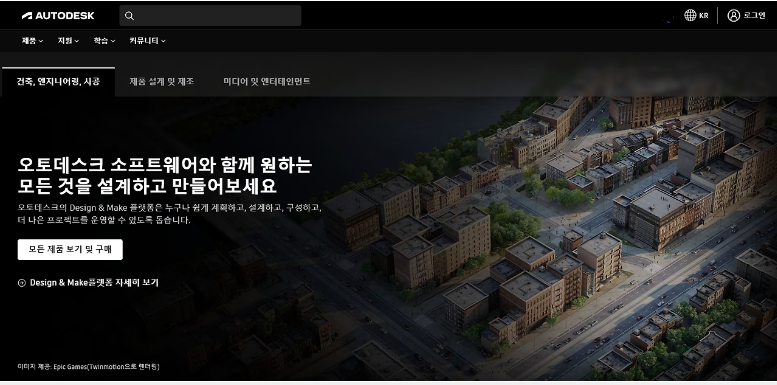Click the 로그인 text link
This screenshot has width=777, height=385.
click(754, 15)
